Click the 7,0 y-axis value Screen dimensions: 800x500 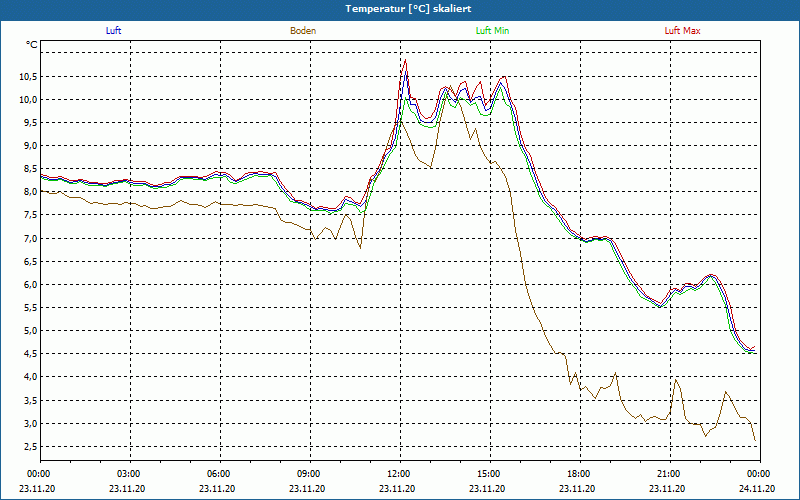point(31,238)
